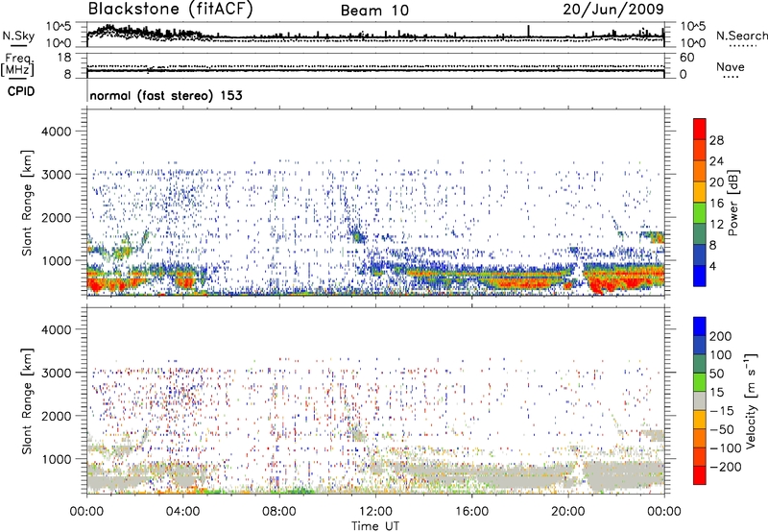Screen dimensions: 768x532
Task: Click the 2000 label on the velocity panel axis
Action: 56,416
